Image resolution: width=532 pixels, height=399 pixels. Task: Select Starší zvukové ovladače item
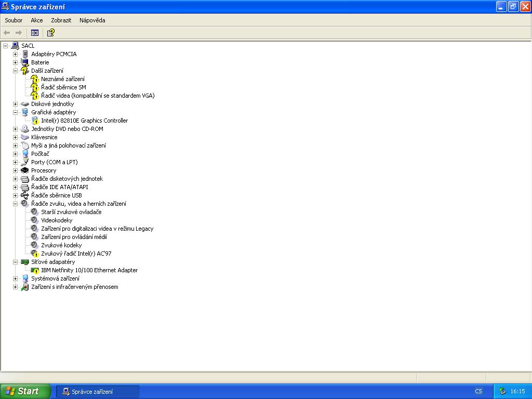click(71, 212)
